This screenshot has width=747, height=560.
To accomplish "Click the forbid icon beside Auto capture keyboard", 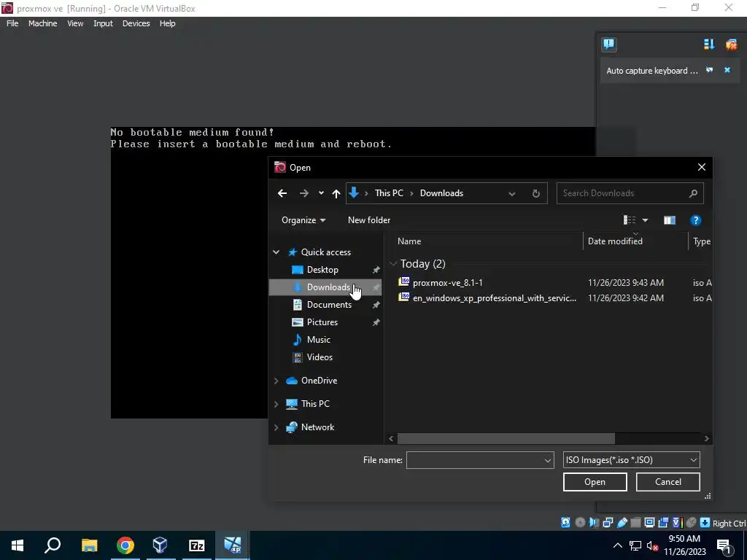I will click(x=709, y=70).
